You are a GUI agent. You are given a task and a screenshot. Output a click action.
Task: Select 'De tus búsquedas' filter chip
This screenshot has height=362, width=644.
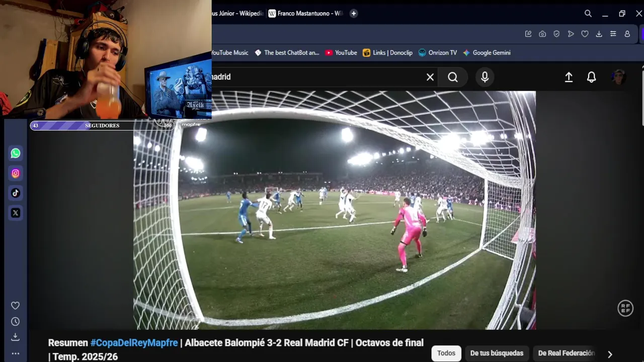pyautogui.click(x=497, y=353)
